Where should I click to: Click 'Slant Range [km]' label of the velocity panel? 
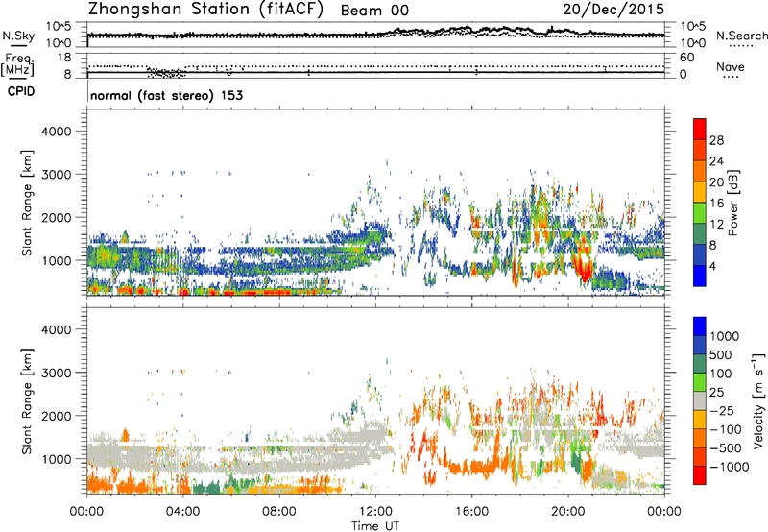coord(27,400)
